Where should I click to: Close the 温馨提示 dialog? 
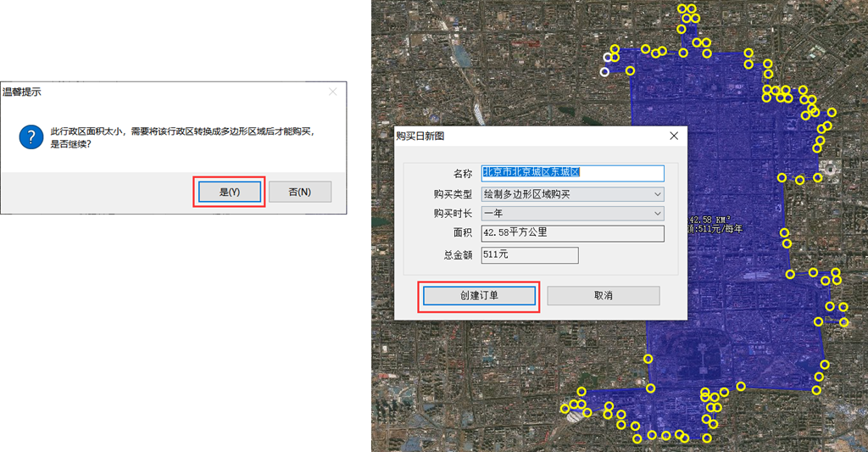pyautogui.click(x=332, y=92)
